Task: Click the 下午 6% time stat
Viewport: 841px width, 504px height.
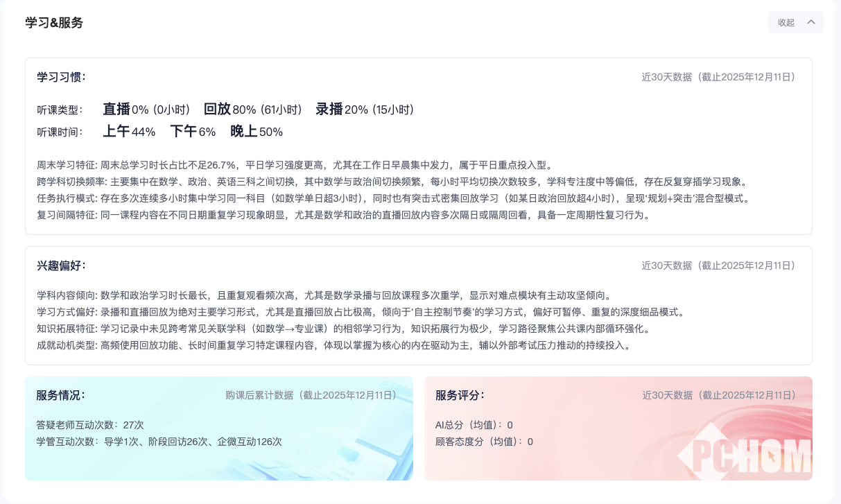Action: pos(193,132)
